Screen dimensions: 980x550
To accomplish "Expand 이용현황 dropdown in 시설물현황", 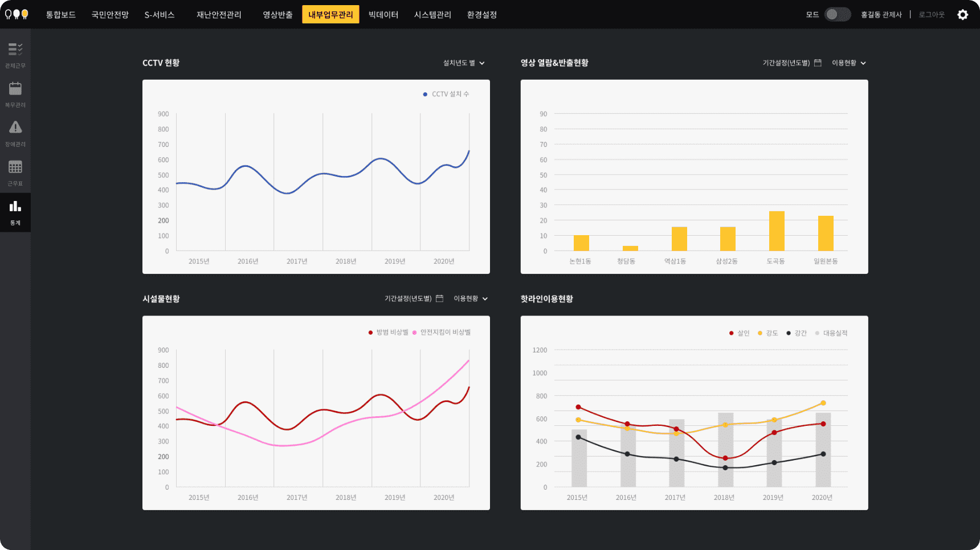I will pyautogui.click(x=470, y=299).
